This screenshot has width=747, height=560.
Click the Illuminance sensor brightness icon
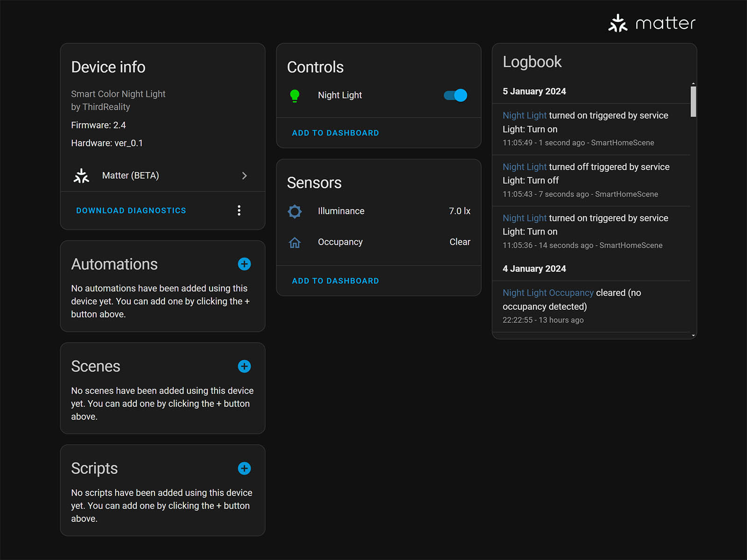click(x=295, y=211)
